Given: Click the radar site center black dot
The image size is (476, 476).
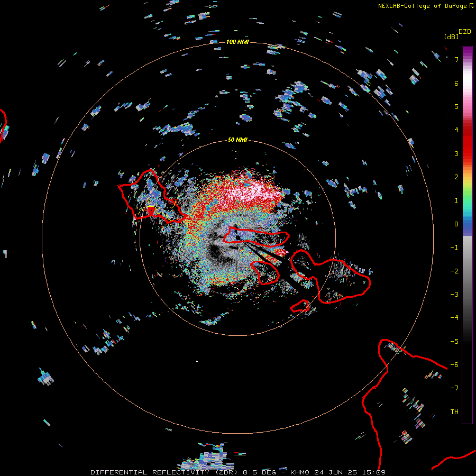Looking at the screenshot, I should (x=238, y=237).
